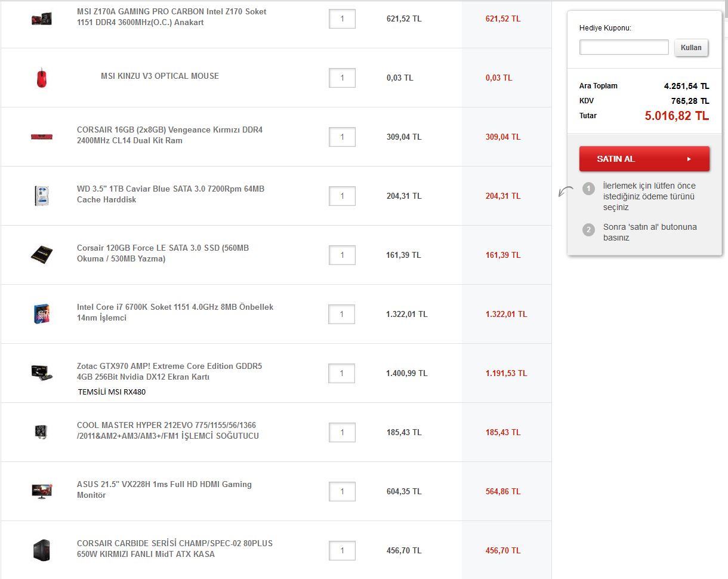728x579 pixels.
Task: Select the red 621,52 TL total
Action: [x=503, y=19]
